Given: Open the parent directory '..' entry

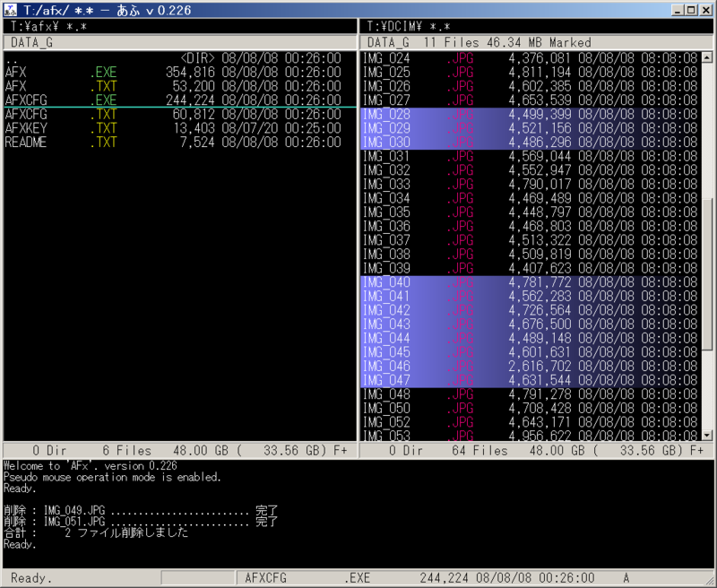Looking at the screenshot, I should 180,58.
